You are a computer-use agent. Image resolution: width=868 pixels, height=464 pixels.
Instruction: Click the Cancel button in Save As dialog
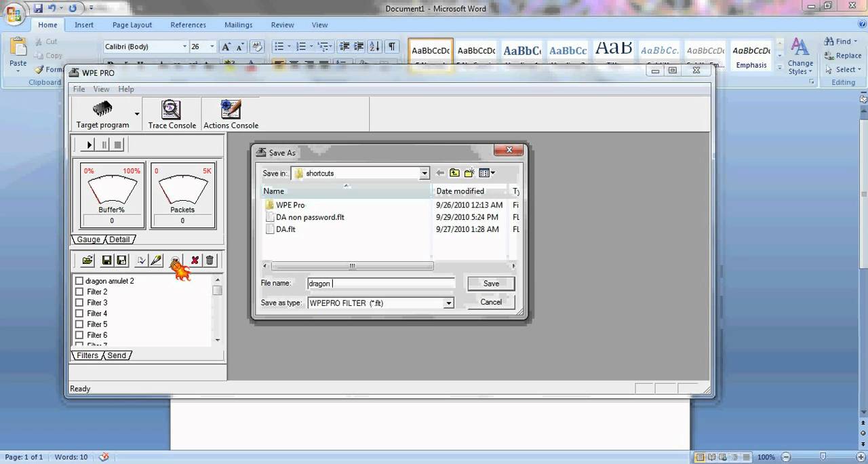pos(491,302)
